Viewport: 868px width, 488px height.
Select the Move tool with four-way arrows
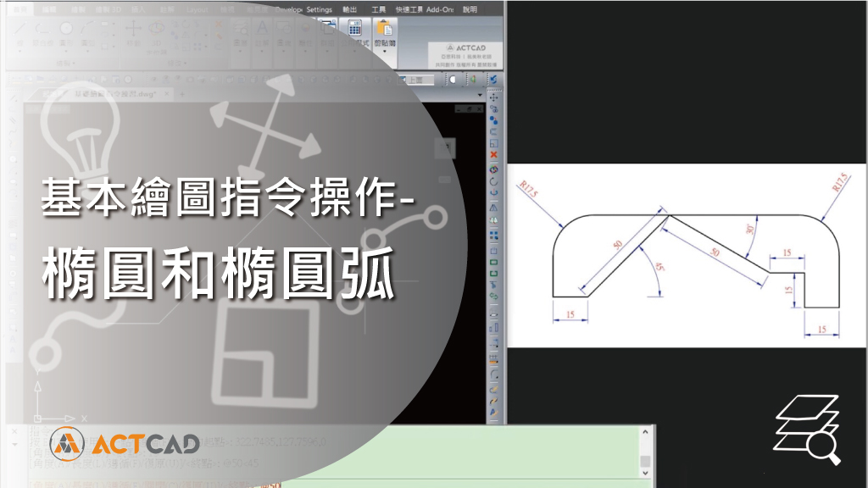click(x=493, y=97)
